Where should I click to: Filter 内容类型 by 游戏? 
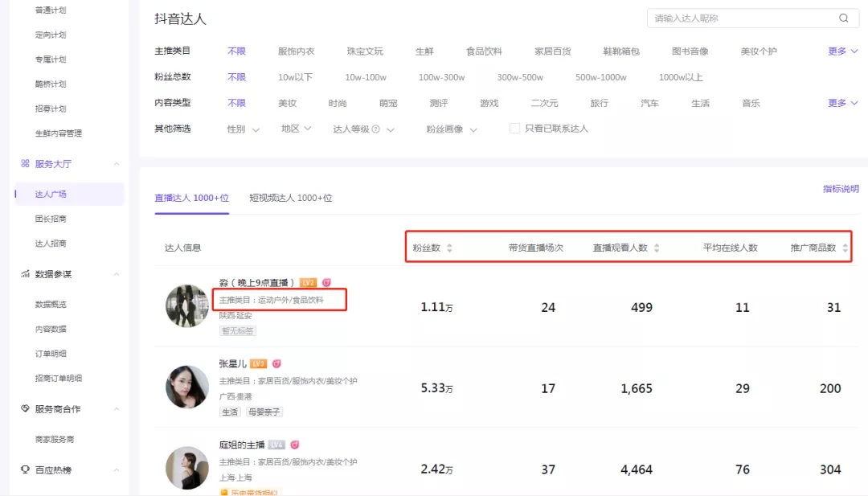point(489,103)
